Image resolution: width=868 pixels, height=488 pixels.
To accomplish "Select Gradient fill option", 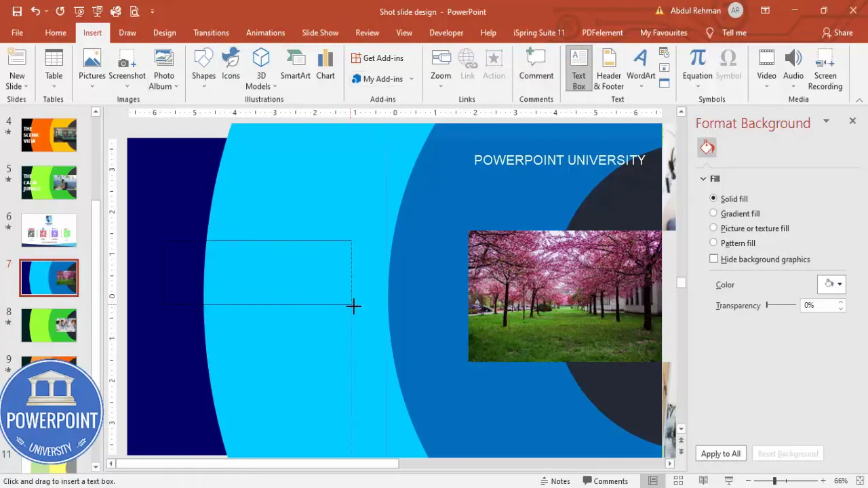I will [734, 213].
